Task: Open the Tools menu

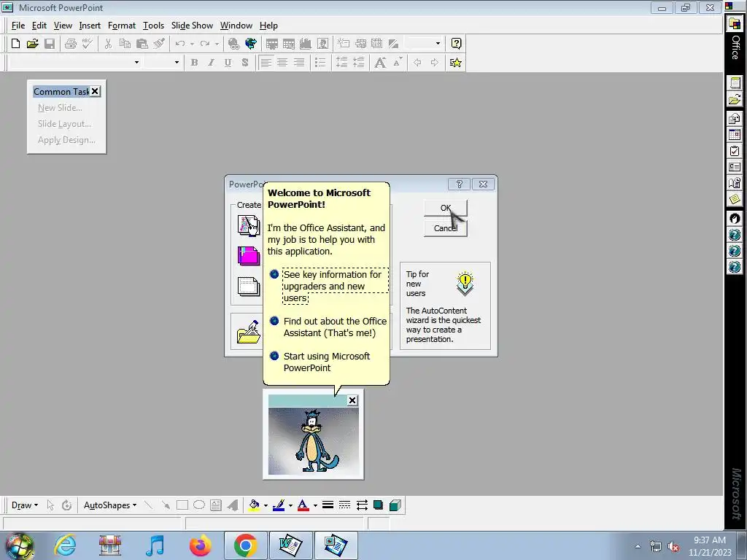Action: 153,26
